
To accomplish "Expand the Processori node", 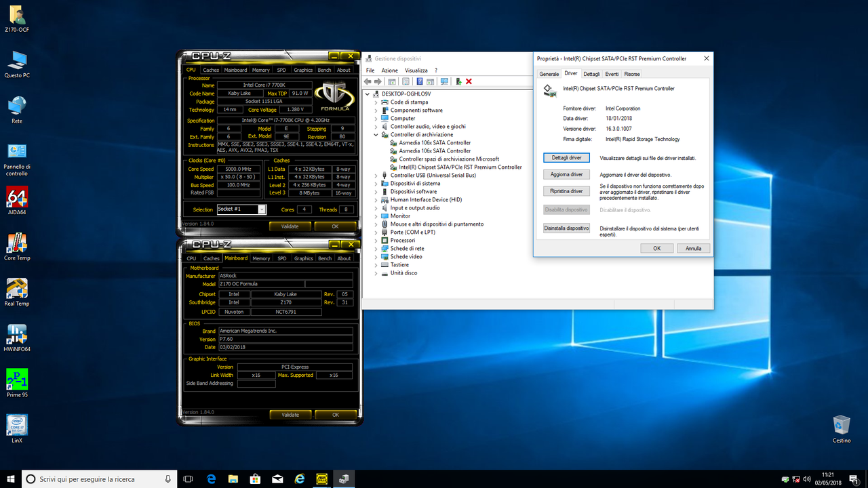I will coord(377,241).
